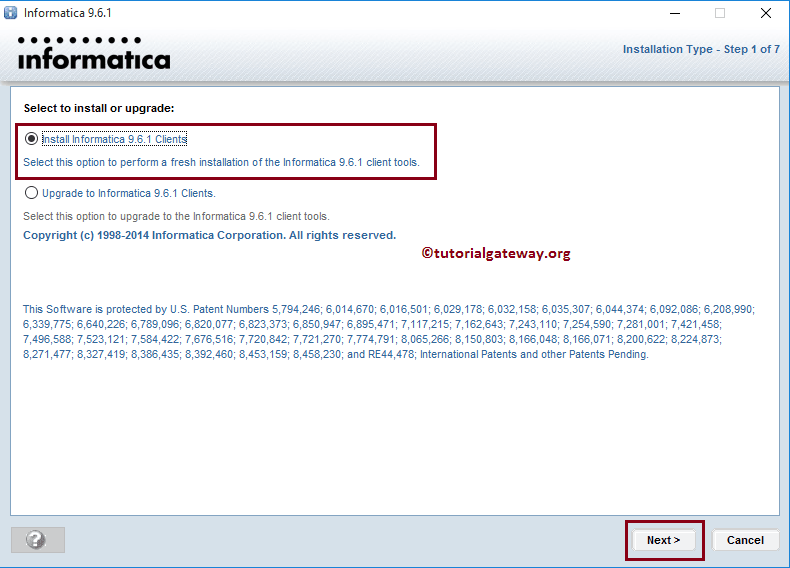
Task: Click the fresh installation description text
Action: (x=221, y=162)
